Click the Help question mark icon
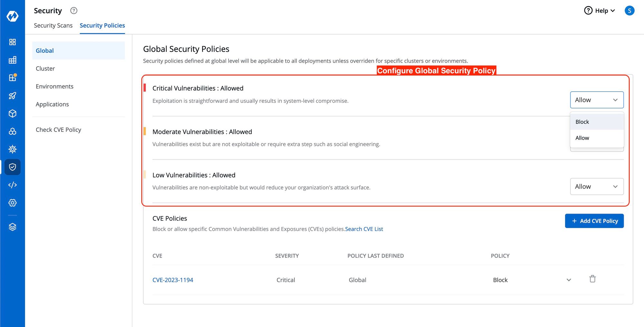 (588, 11)
